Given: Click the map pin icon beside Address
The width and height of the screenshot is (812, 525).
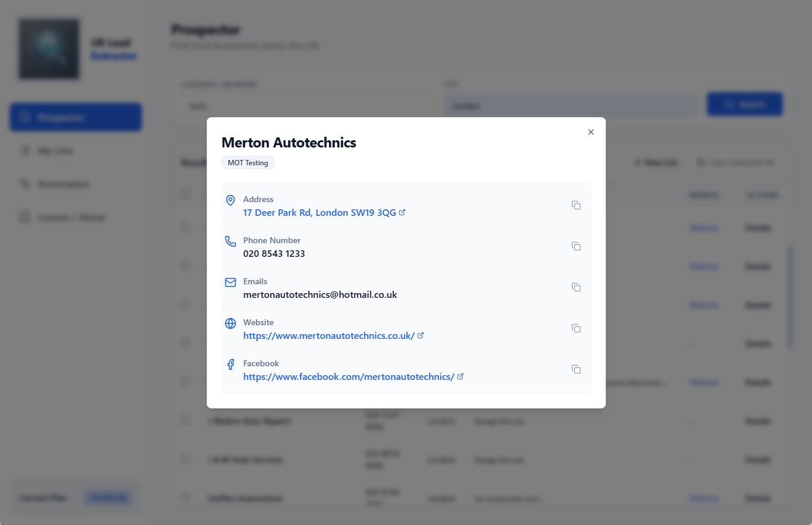Looking at the screenshot, I should pyautogui.click(x=230, y=200).
